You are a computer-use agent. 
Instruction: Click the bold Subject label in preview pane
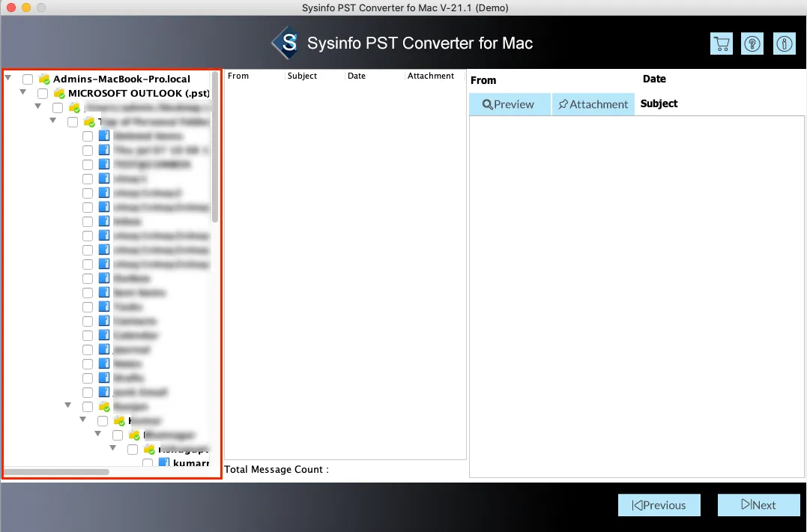(x=659, y=103)
